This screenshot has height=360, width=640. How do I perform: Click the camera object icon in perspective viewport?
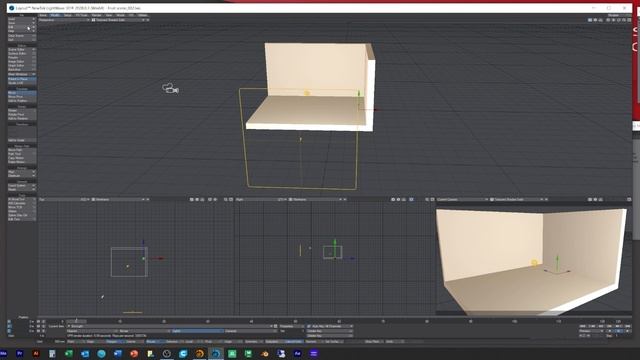click(170, 88)
